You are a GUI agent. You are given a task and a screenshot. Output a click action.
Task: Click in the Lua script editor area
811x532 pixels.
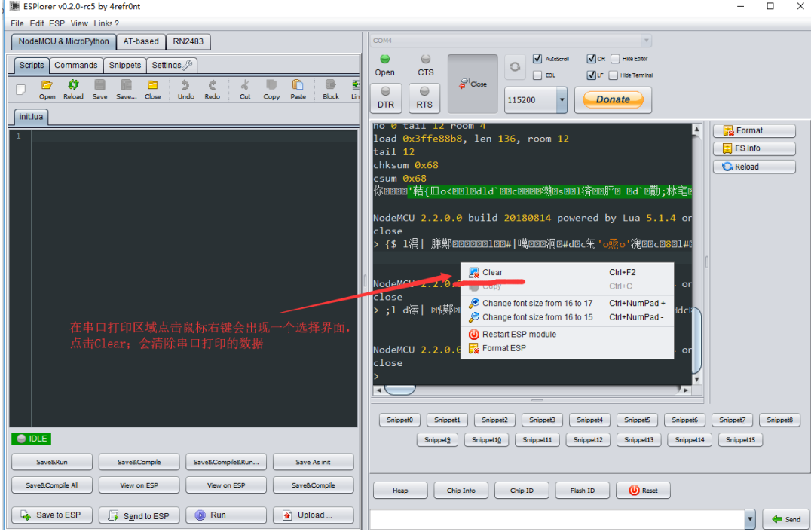[194, 279]
